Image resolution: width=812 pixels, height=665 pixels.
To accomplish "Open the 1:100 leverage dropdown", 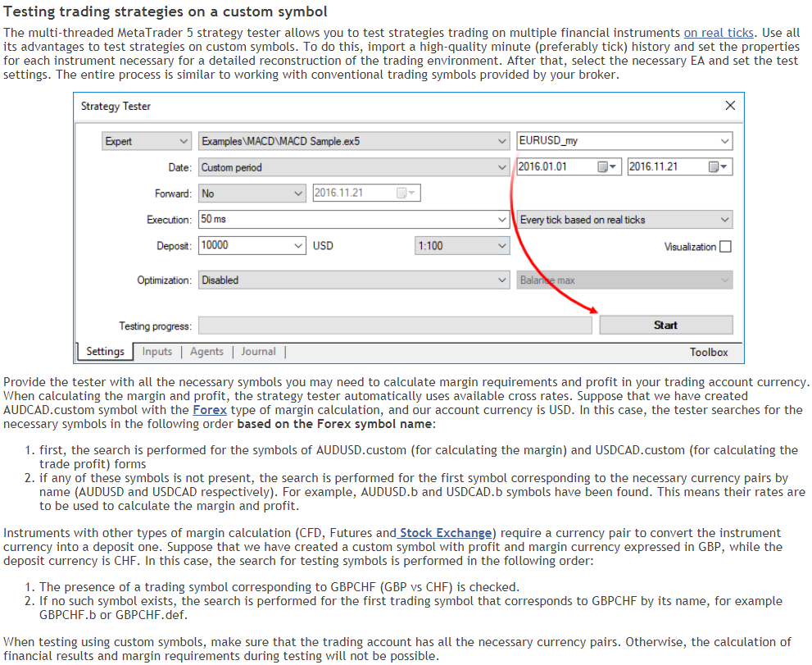I will click(x=462, y=246).
